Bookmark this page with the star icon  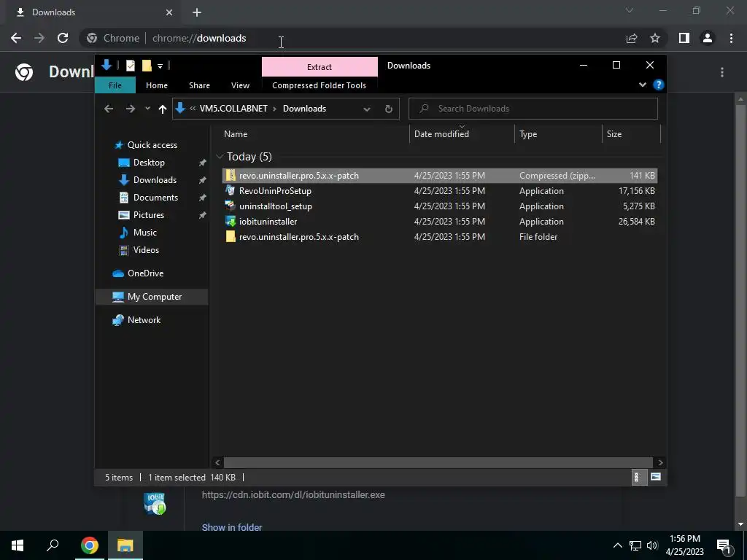pyautogui.click(x=656, y=38)
